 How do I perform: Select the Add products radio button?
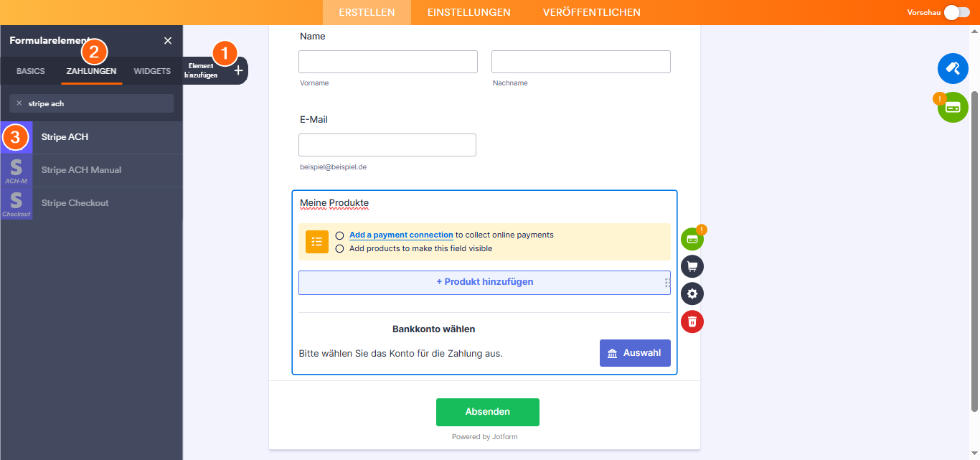click(x=339, y=249)
